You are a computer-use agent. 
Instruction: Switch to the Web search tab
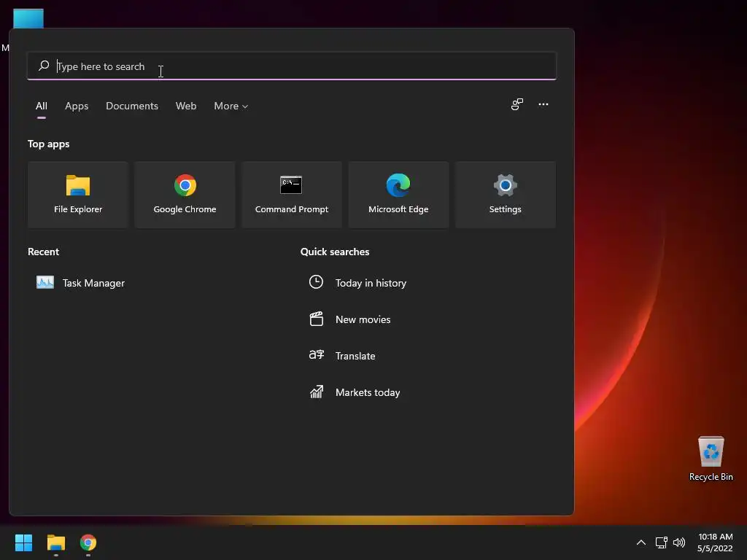[x=186, y=106]
